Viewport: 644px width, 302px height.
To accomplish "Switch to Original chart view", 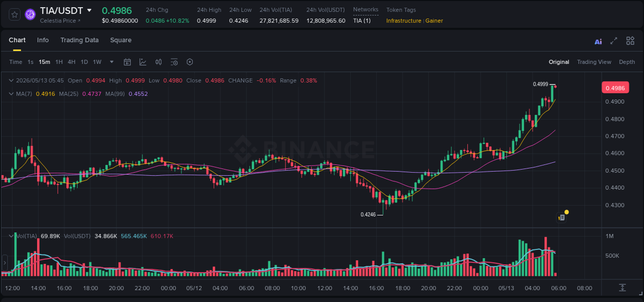I will (x=559, y=62).
